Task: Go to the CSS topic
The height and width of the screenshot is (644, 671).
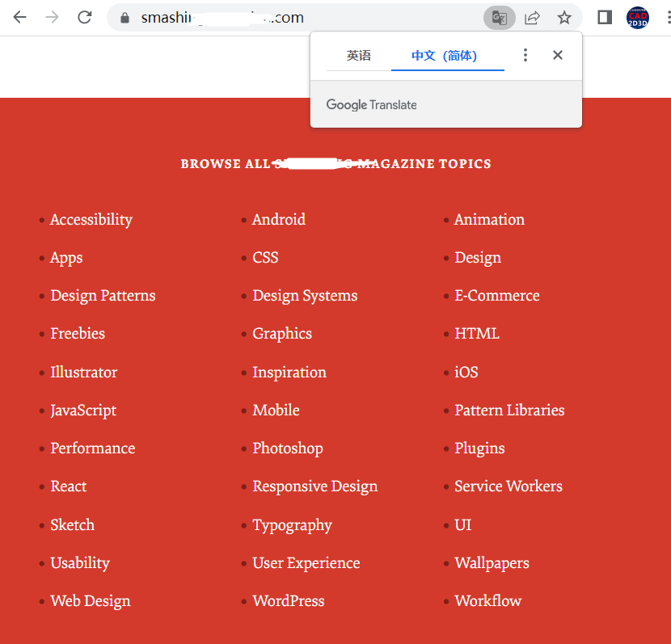Action: tap(265, 258)
